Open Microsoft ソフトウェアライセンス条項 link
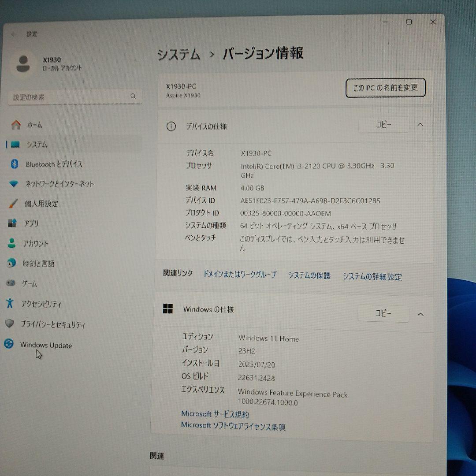This screenshot has height=476, width=476. (x=233, y=426)
